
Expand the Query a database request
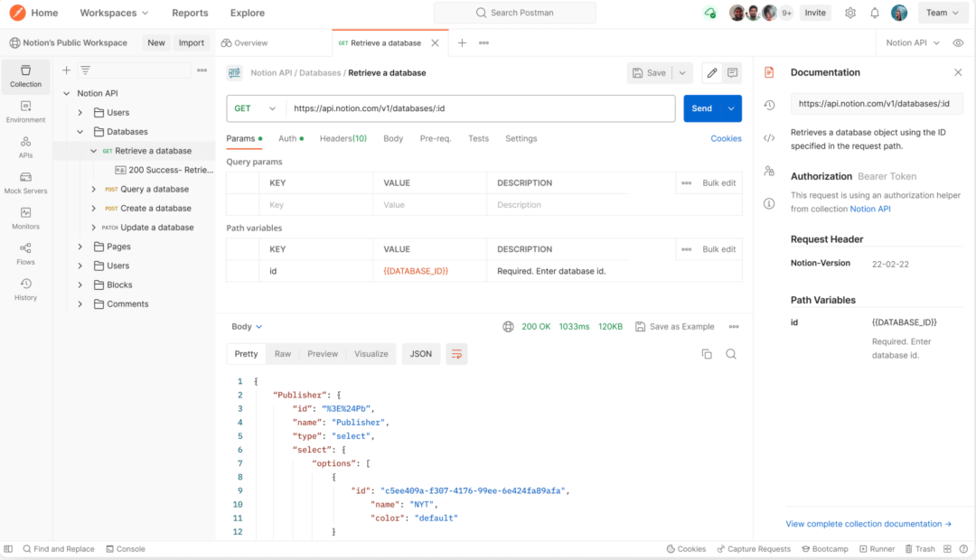(94, 189)
